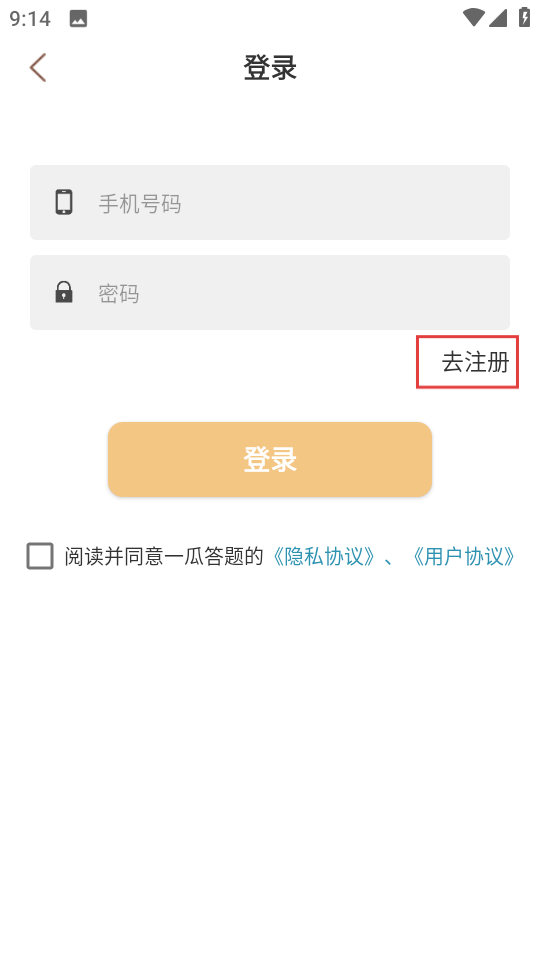Focus the 密码 password field
The height and width of the screenshot is (960, 540).
click(270, 293)
